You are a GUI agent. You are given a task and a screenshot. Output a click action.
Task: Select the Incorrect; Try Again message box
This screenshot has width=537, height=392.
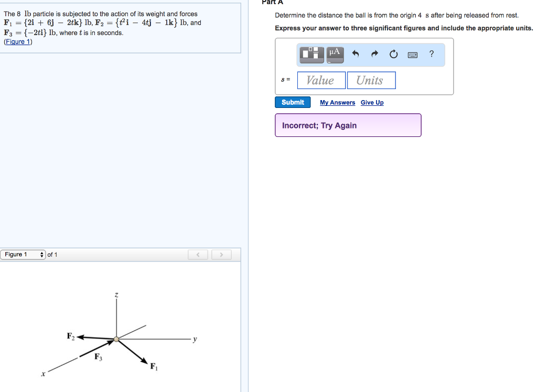point(348,125)
